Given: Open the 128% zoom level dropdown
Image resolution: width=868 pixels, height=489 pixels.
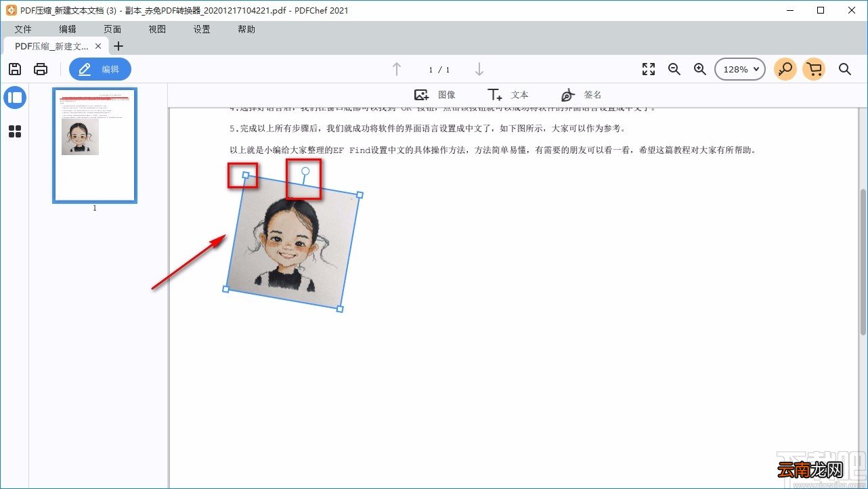Looking at the screenshot, I should click(740, 69).
